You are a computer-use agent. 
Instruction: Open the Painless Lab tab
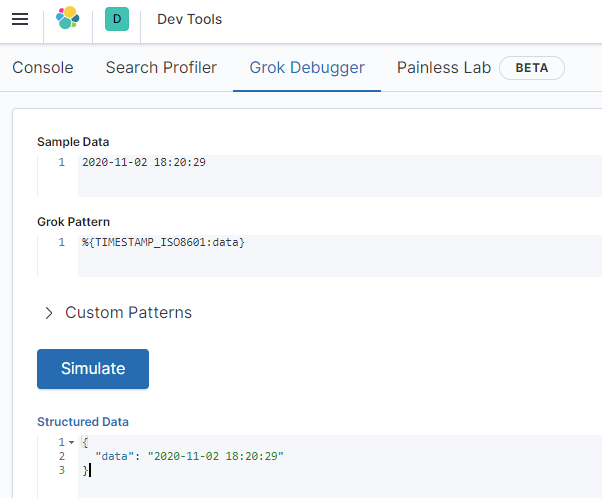[443, 68]
